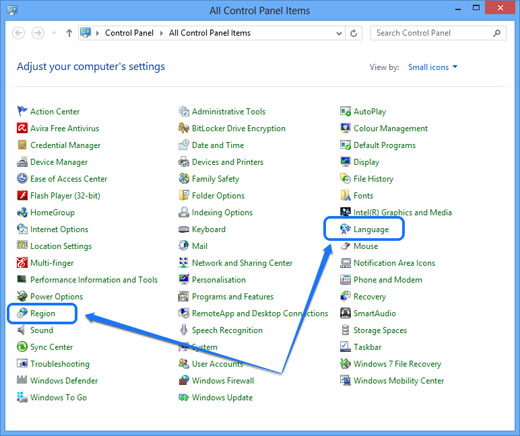Click the Windows Defender icon
This screenshot has width=520, height=436.
pos(22,380)
